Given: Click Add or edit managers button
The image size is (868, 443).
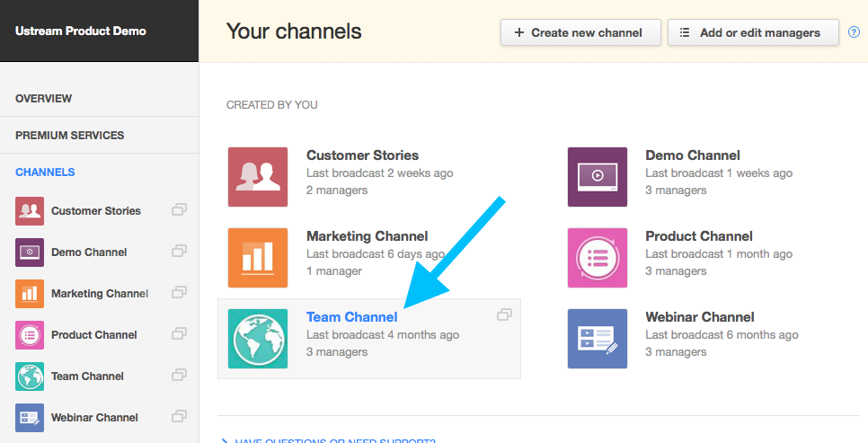Looking at the screenshot, I should click(753, 32).
